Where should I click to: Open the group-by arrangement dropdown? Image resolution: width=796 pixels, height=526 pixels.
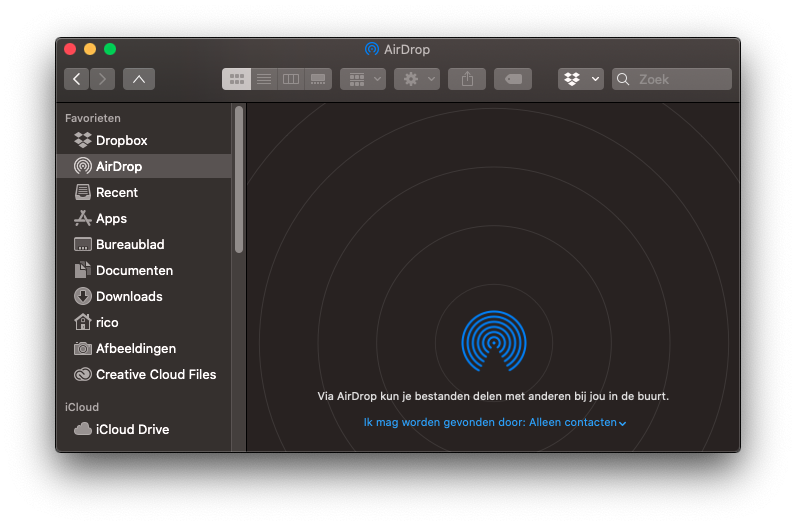pos(363,79)
